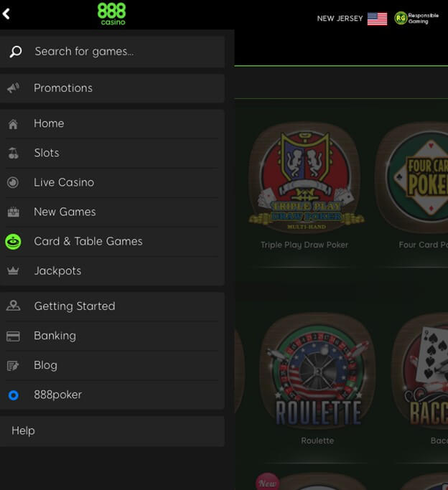Click the Jackpots crown icon
The image size is (448, 490).
point(13,270)
